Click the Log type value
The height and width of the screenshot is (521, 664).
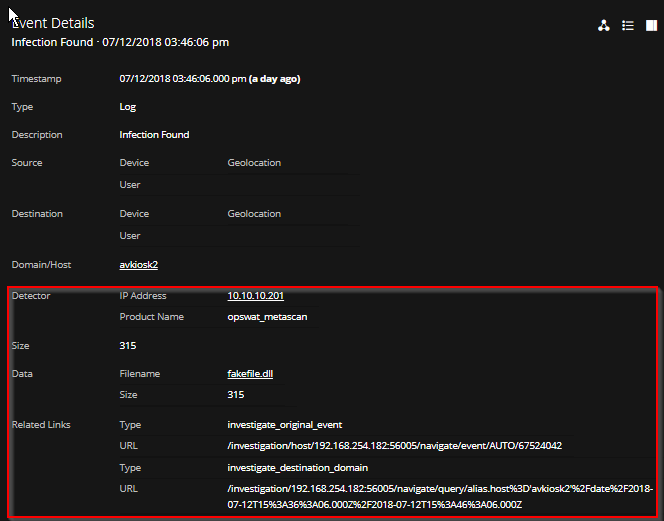128,107
